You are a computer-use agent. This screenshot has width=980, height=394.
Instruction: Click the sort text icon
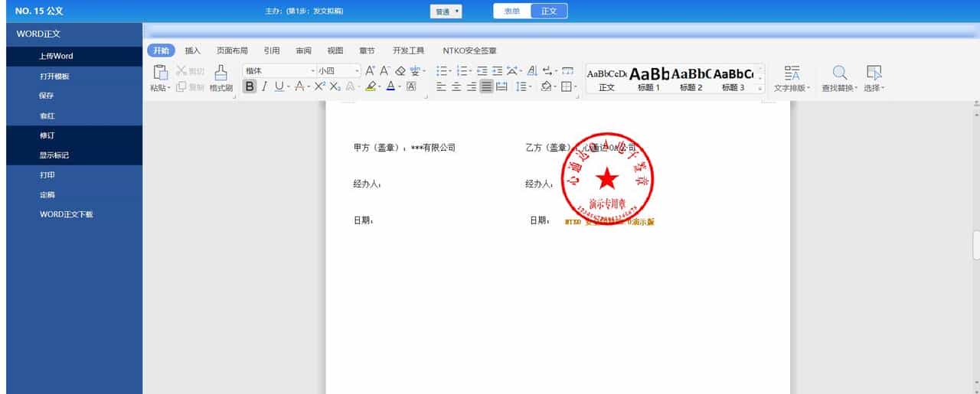coord(532,71)
